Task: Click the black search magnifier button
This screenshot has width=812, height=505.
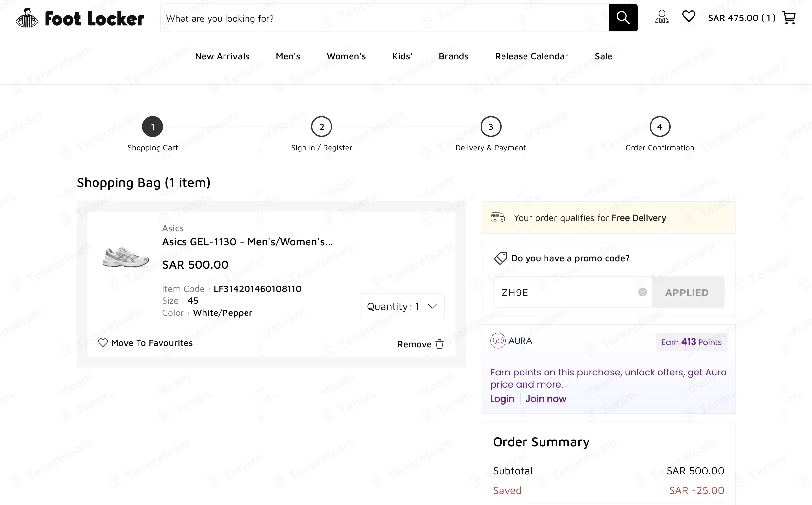Action: point(623,18)
